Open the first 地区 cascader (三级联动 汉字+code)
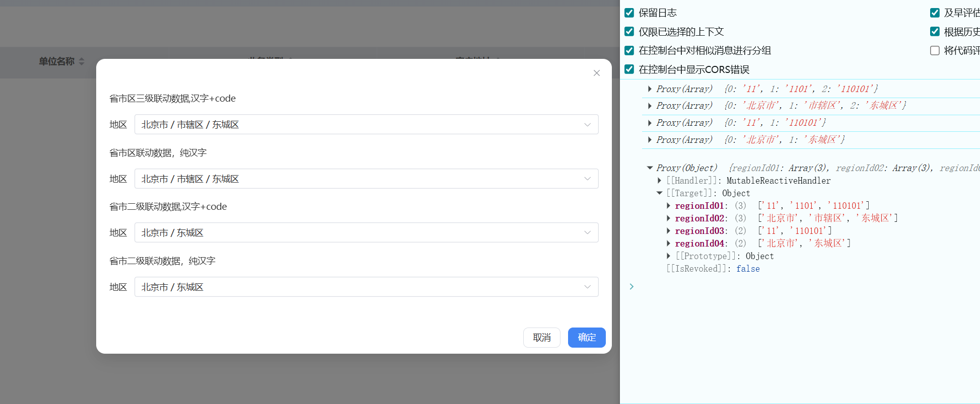Screen dimensions: 980x404 pyautogui.click(x=366, y=124)
